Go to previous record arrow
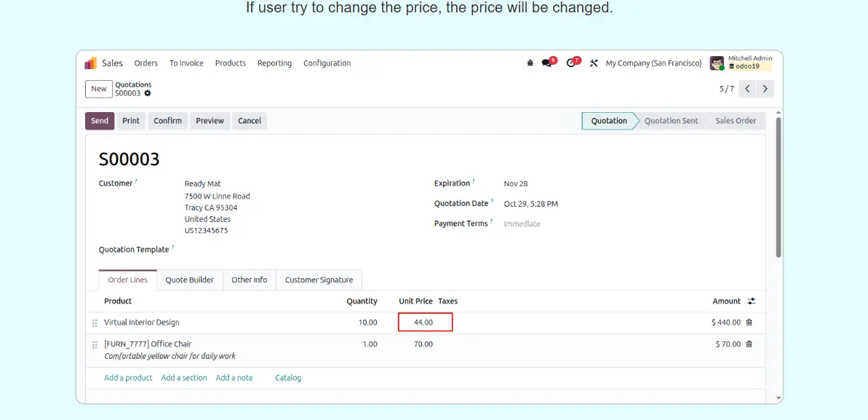Viewport: 868px width, 420px height. point(747,89)
